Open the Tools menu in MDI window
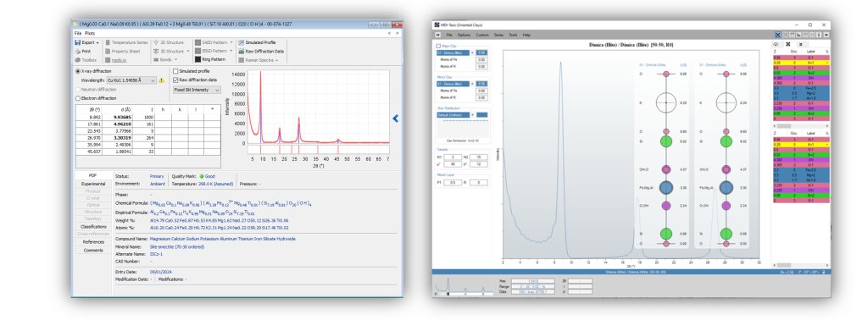Image resolution: width=868 pixels, height=320 pixels. 513,35
